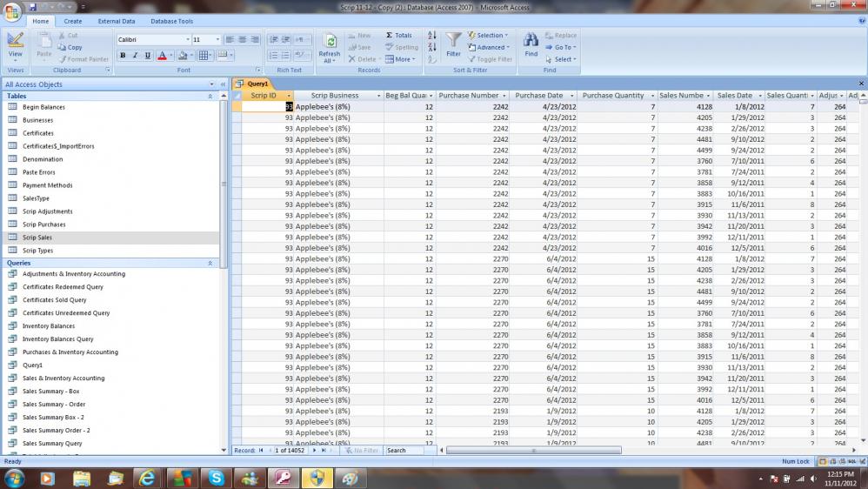Open the font name Calibri dropdown
Screen dimensions: 868x489
coord(187,40)
